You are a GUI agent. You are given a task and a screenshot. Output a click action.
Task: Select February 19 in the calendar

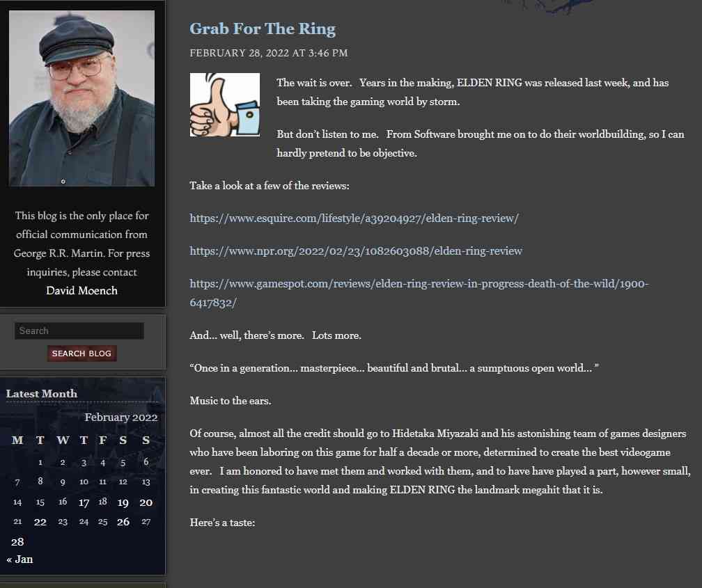tap(123, 502)
